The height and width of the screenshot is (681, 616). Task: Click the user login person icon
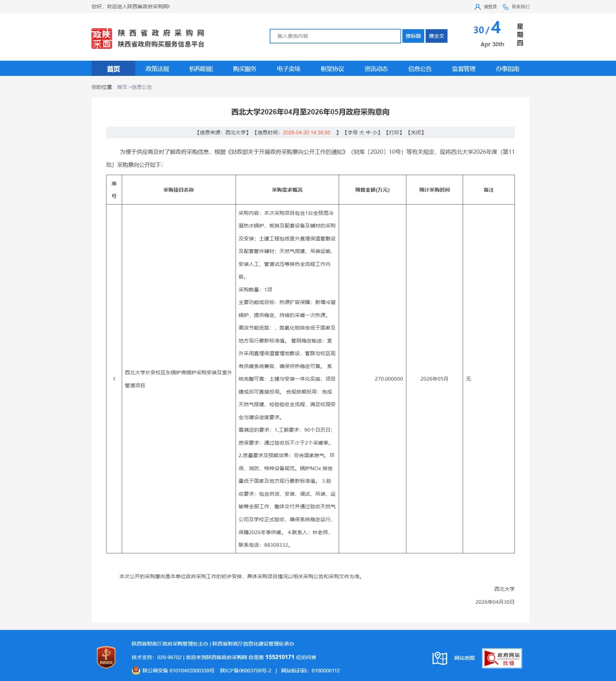[477, 7]
